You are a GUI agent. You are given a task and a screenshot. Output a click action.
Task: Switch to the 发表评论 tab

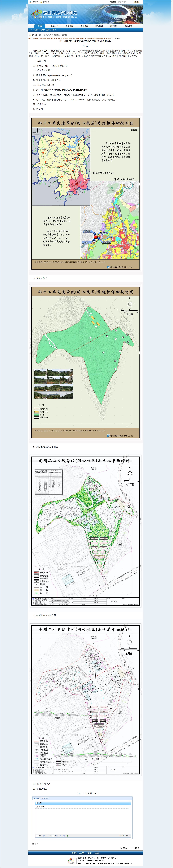45,798
